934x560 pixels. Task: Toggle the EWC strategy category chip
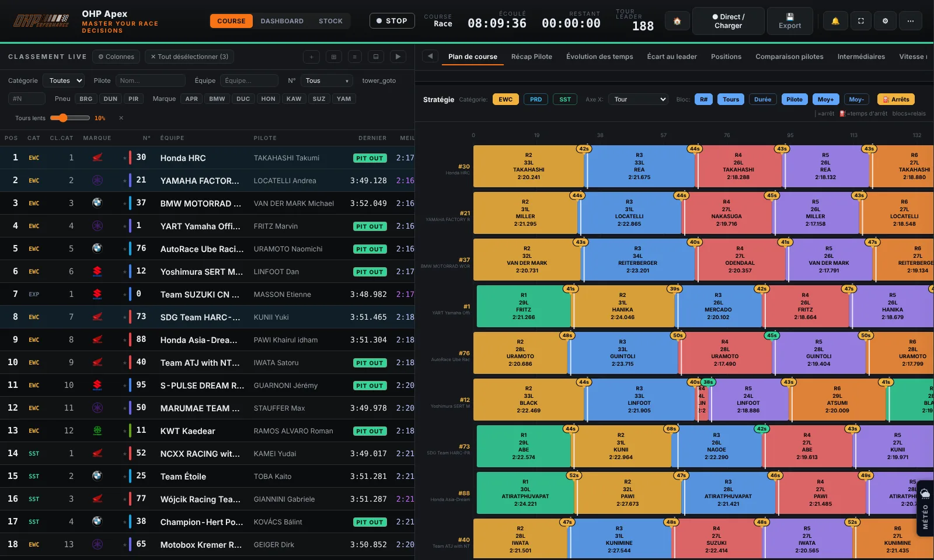tap(506, 99)
